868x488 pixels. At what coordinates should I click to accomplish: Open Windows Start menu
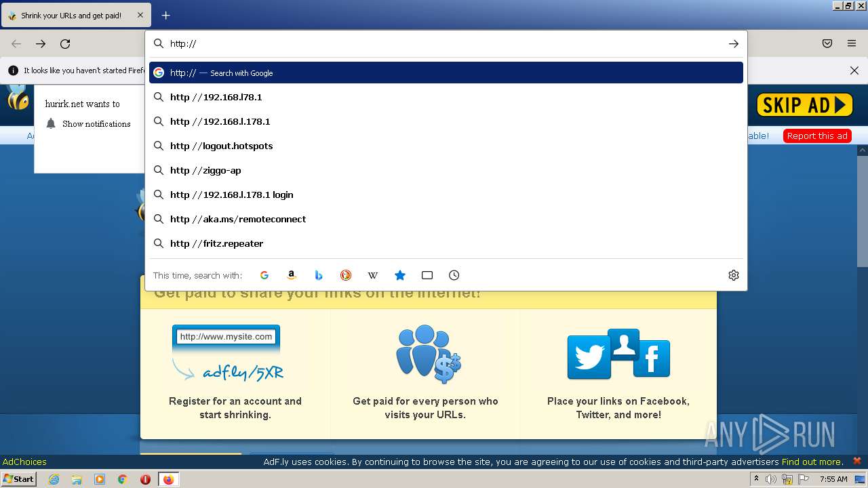point(19,479)
